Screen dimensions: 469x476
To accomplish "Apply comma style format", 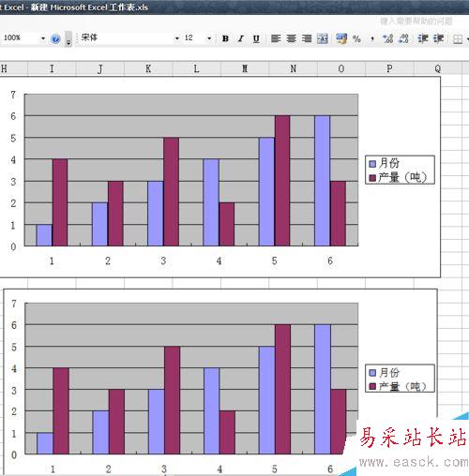I will coord(372,39).
